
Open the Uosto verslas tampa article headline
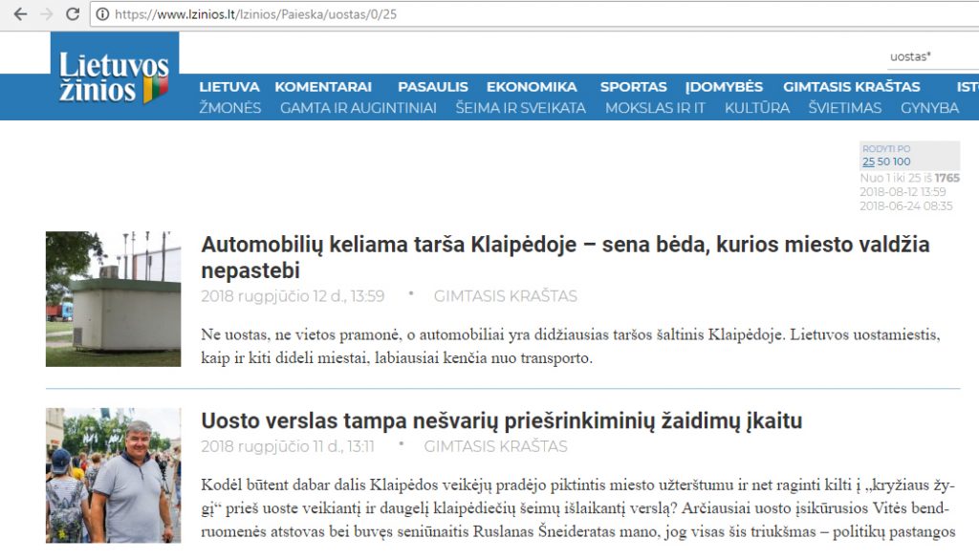coord(501,420)
